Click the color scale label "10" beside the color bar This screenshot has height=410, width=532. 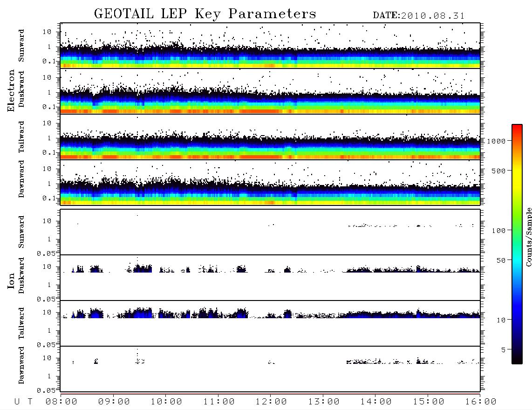coord(501,320)
